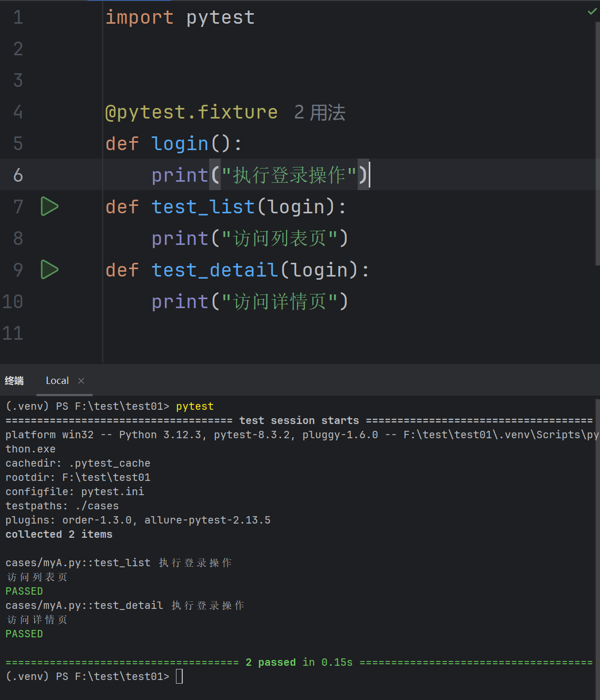This screenshot has width=600, height=700.
Task: Click line number 6 in gutter
Action: coord(18,175)
